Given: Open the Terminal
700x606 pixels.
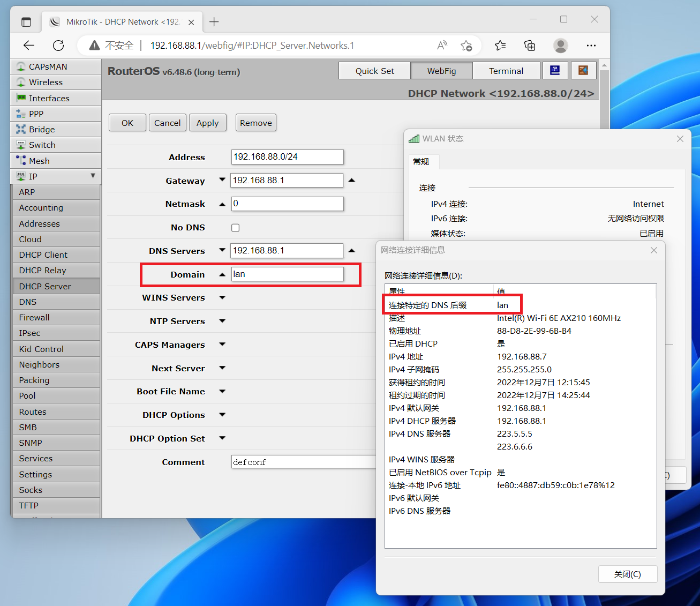Looking at the screenshot, I should pyautogui.click(x=506, y=71).
